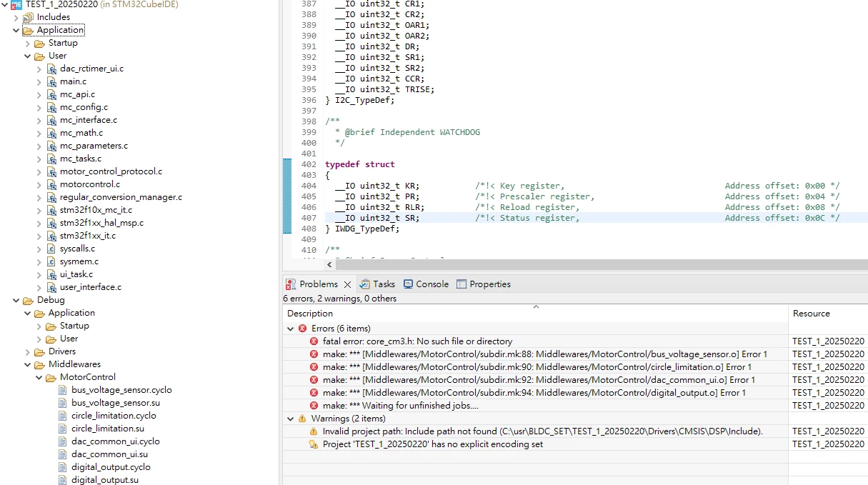The height and width of the screenshot is (485, 868).
Task: Click the mc_config.c file icon
Action: click(x=51, y=107)
